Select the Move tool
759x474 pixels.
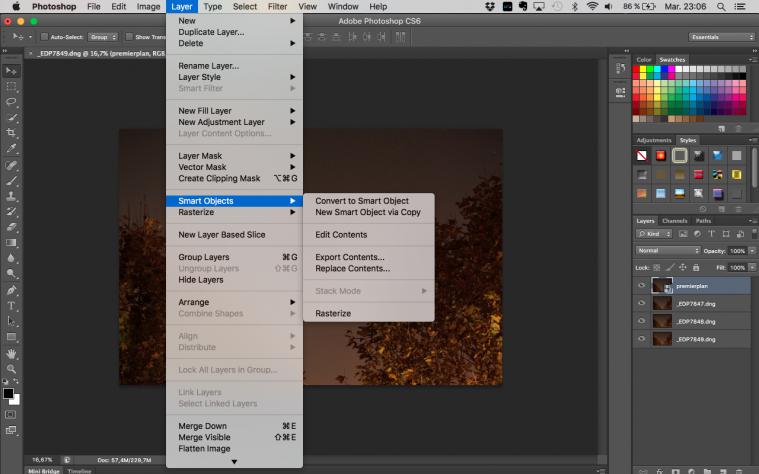click(x=11, y=71)
